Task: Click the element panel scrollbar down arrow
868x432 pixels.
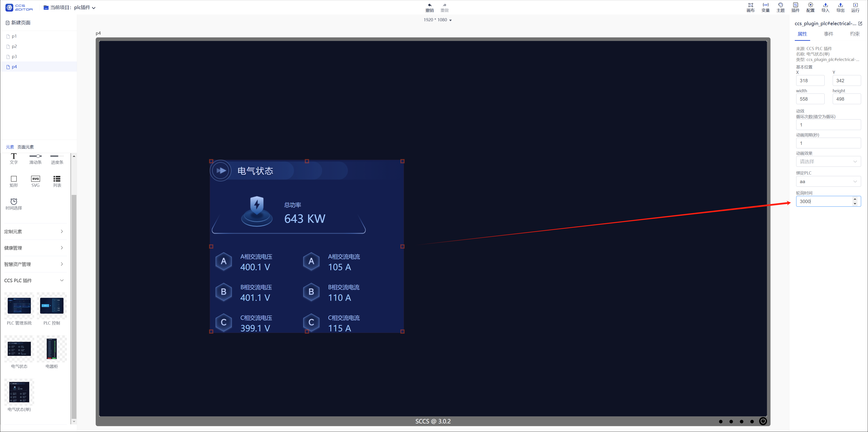Action: (74, 422)
